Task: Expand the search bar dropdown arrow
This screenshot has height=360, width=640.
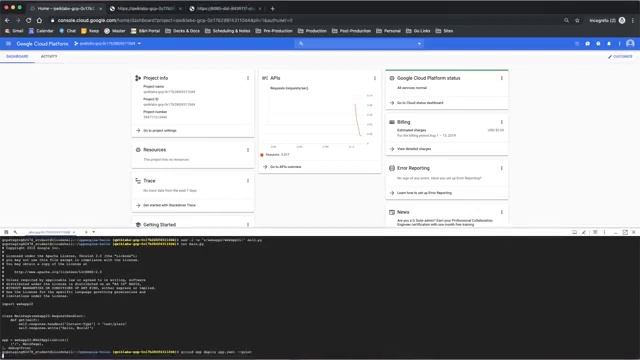Action: [x=419, y=44]
